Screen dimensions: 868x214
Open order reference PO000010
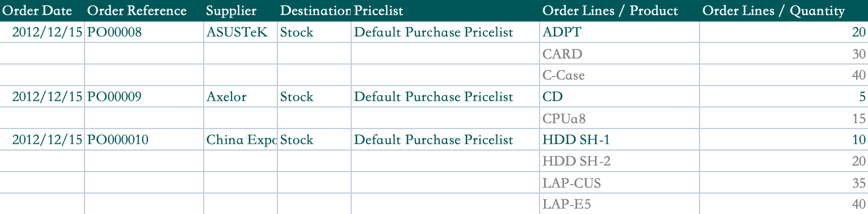[117, 140]
